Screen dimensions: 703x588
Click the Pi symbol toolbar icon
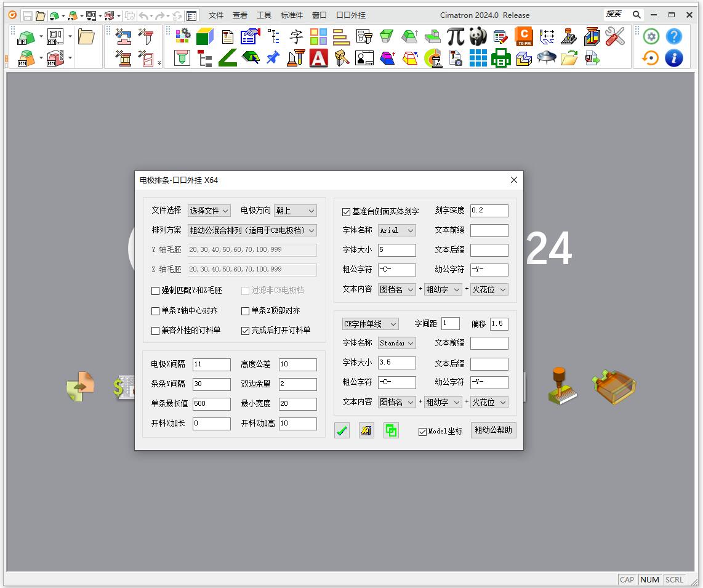click(x=456, y=37)
